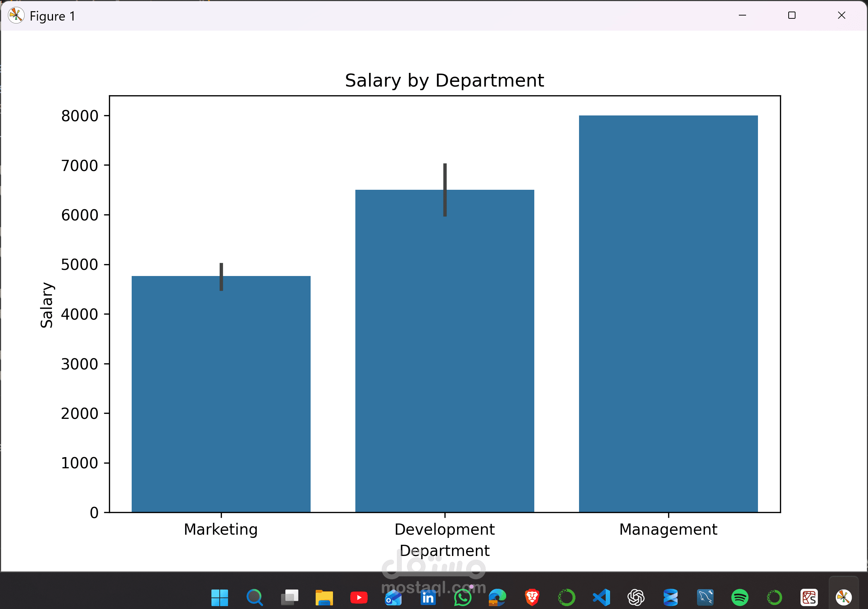Click the Development bar in chart
Screen dimensions: 868x609
click(444, 351)
